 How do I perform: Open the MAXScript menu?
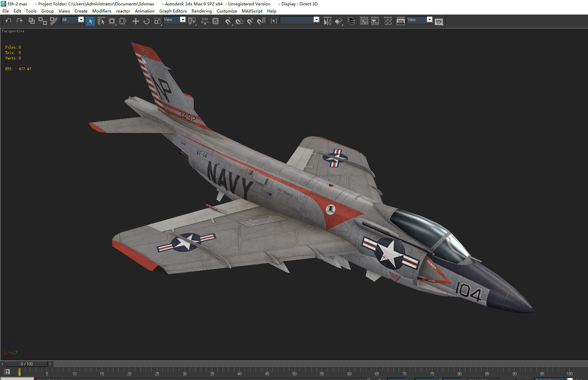click(252, 11)
